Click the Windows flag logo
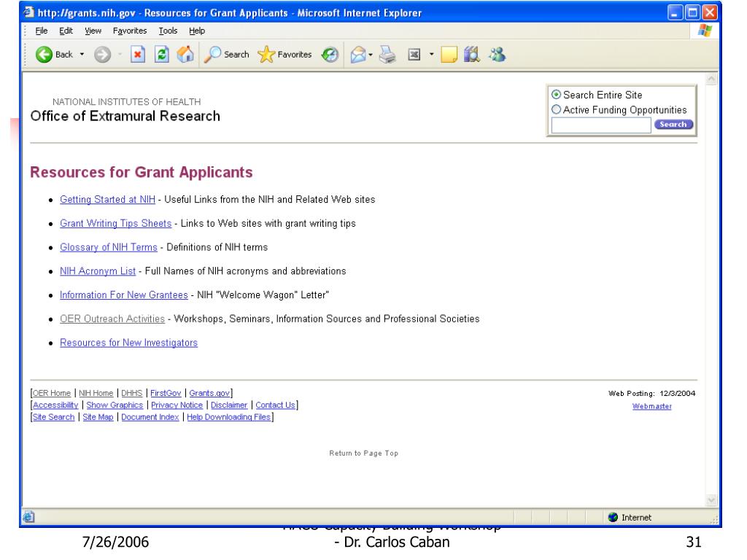Viewport: 747px width, 560px height. pos(704,31)
